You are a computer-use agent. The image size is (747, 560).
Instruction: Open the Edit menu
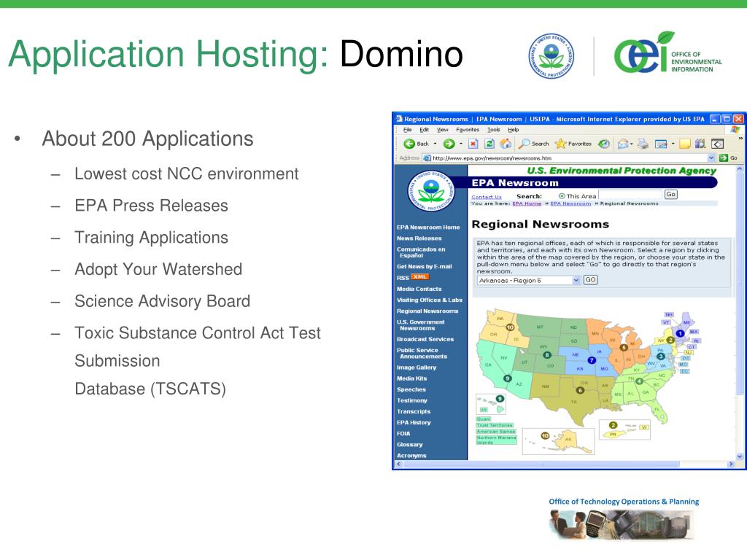coord(424,130)
